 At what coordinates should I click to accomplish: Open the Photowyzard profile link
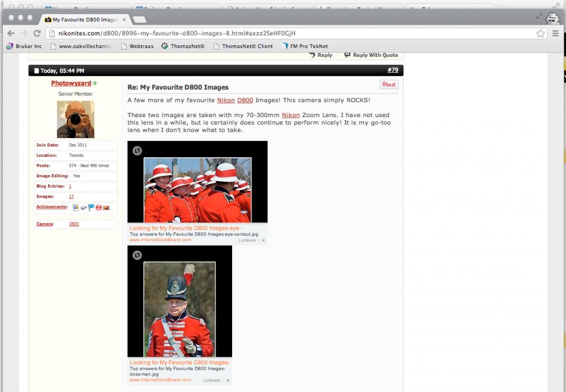tap(71, 83)
